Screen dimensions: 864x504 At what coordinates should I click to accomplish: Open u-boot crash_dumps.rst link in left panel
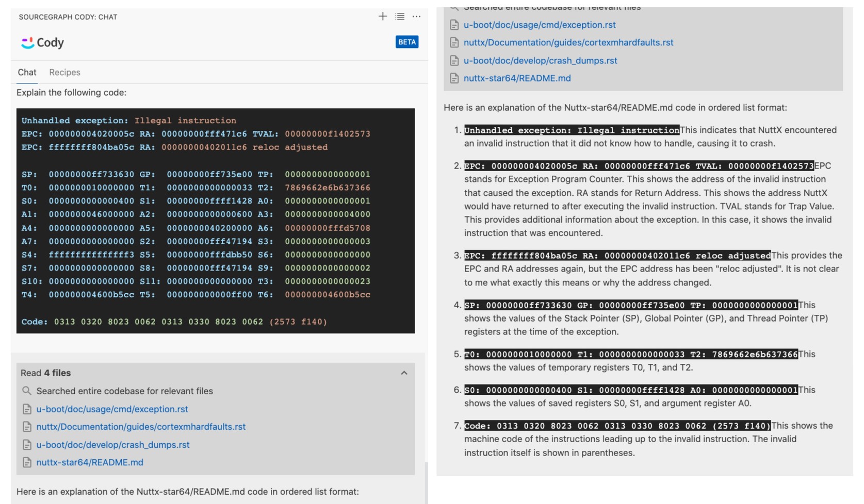113,444
